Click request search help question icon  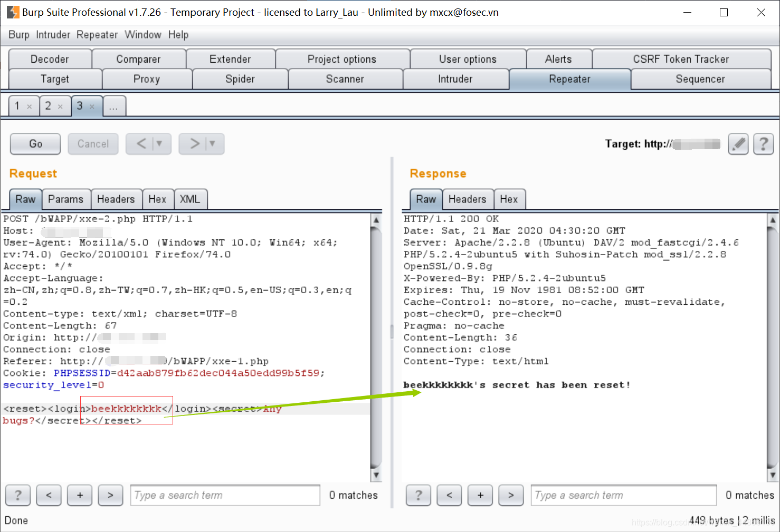click(18, 495)
